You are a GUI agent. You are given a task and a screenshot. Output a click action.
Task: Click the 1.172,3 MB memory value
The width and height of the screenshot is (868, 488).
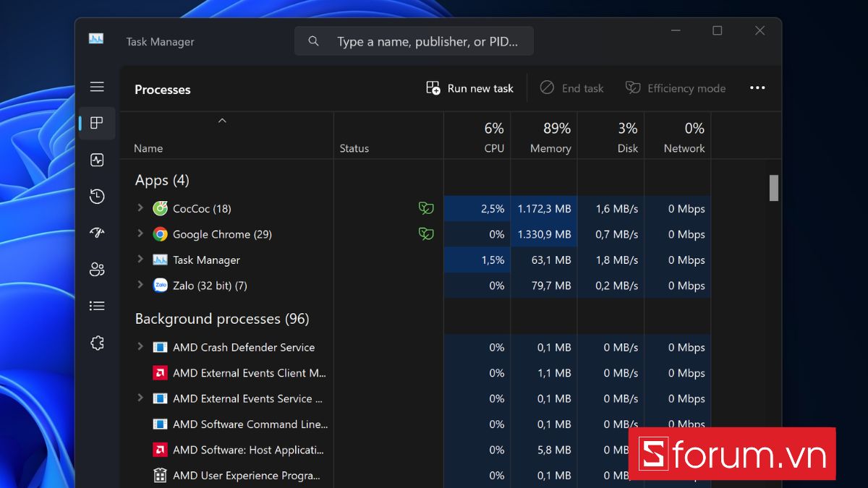pyautogui.click(x=544, y=208)
